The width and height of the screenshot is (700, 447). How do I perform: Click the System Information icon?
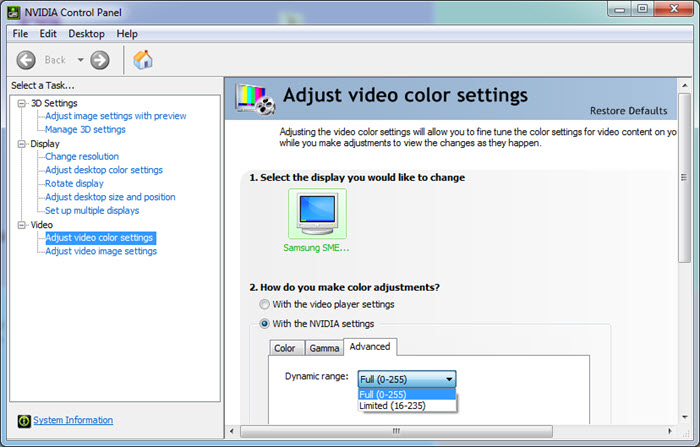point(24,421)
